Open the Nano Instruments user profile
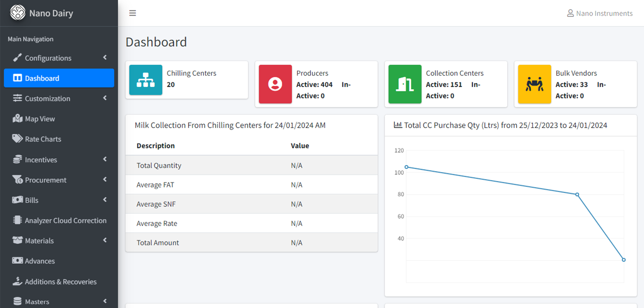Screen dimensions: 644x308 [599, 13]
